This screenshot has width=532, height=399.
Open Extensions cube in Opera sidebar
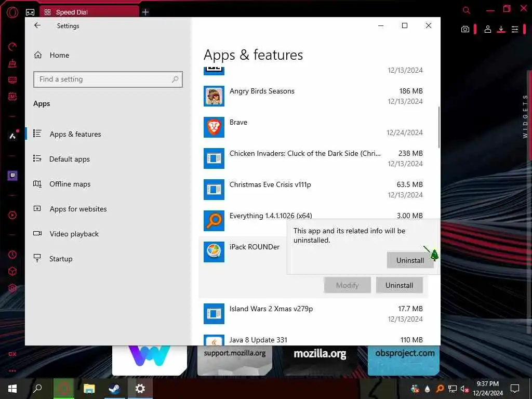click(12, 271)
